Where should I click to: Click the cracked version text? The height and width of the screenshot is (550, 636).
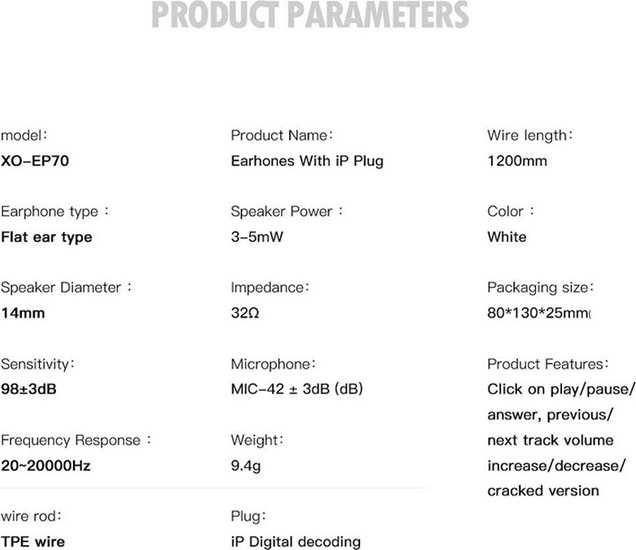[543, 490]
